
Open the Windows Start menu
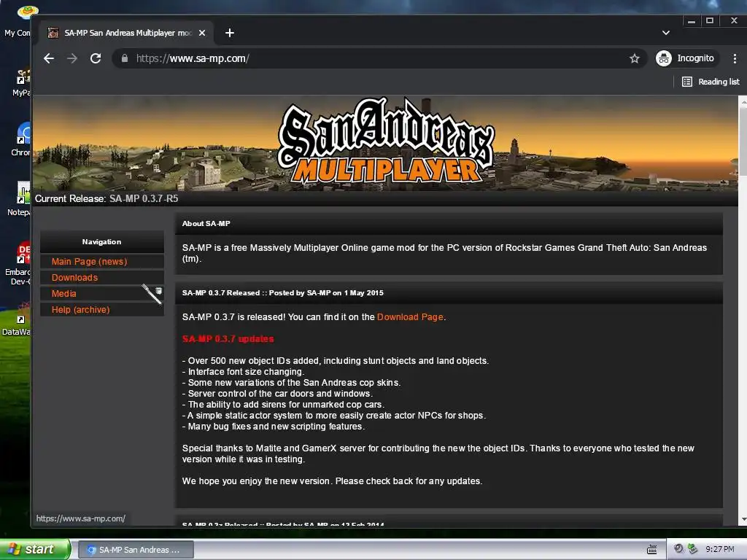[x=34, y=550]
